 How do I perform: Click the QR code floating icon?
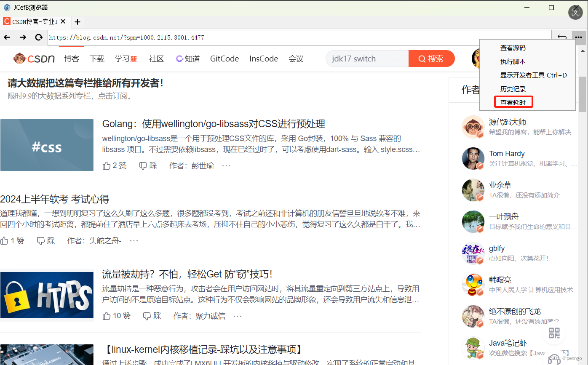[x=554, y=333]
